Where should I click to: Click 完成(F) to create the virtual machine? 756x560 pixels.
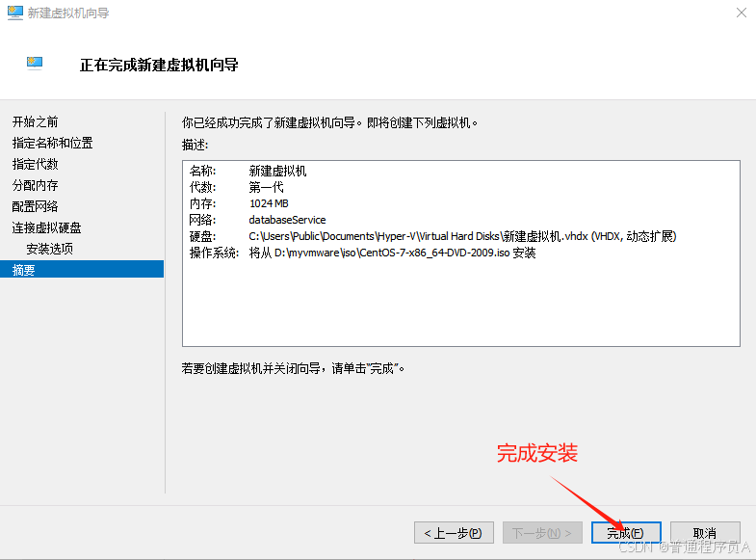(x=626, y=532)
